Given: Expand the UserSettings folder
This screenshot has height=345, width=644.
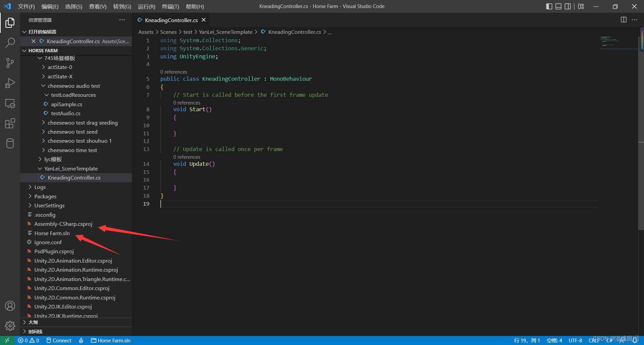Looking at the screenshot, I should pos(76,206).
